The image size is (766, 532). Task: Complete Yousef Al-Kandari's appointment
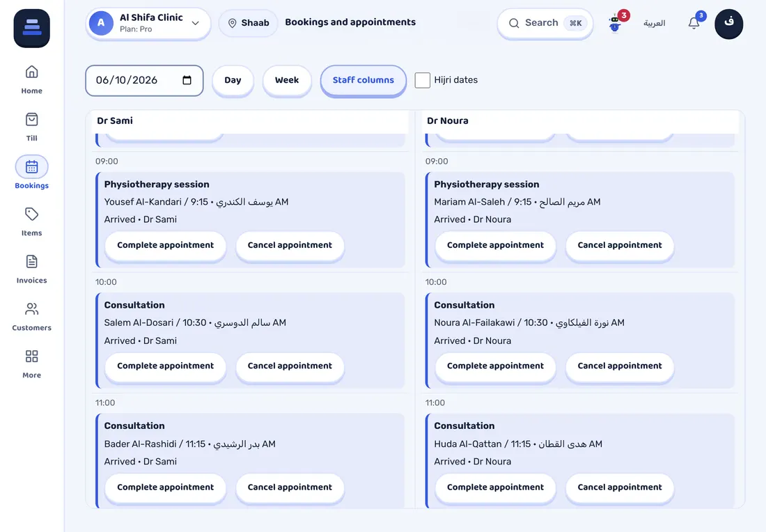166,245
